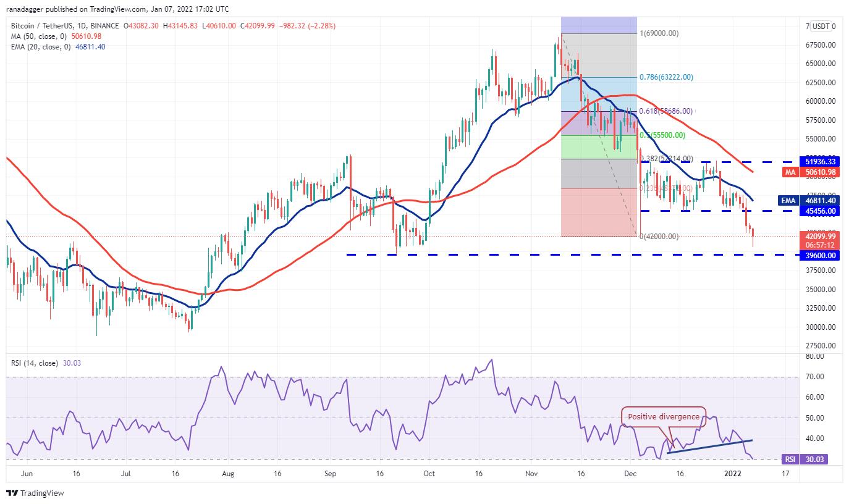This screenshot has width=849, height=504.
Task: Click the RSI (14, close) indicator legend
Action: [x=35, y=363]
